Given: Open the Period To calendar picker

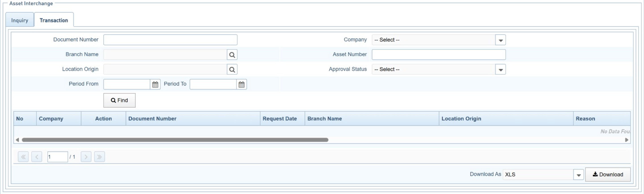Looking at the screenshot, I should point(241,84).
